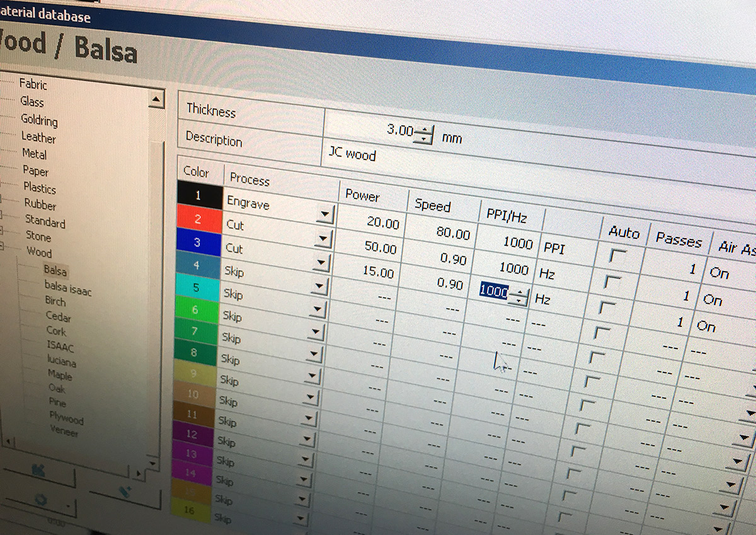
Task: Enable Auto for the color 2 Cut row
Action: pos(613,281)
